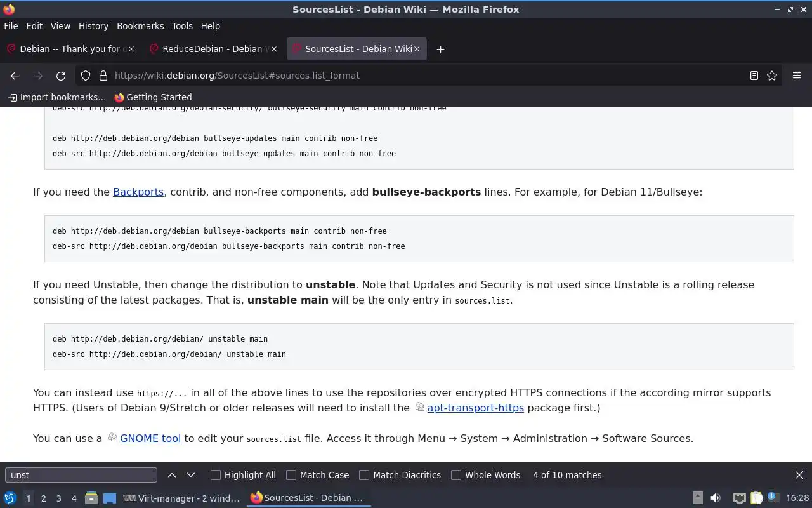Viewport: 812px width, 508px height.
Task: Close the SourcesList - Debian Wiki tab
Action: (417, 49)
